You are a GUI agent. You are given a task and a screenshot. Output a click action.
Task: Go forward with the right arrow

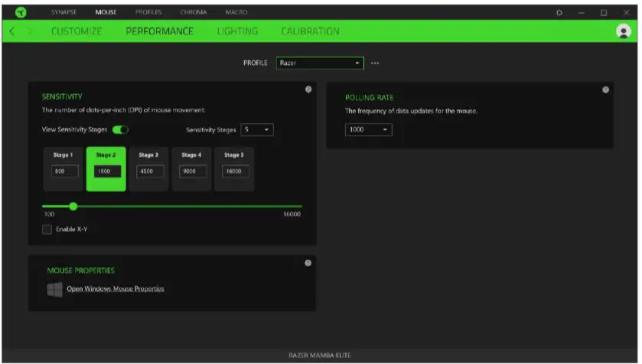coord(30,31)
